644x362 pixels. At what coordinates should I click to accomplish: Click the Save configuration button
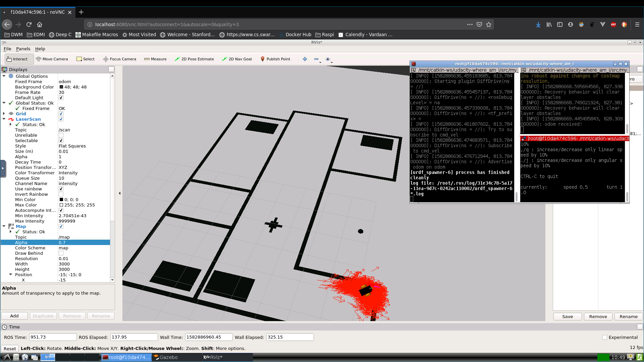[568, 316]
